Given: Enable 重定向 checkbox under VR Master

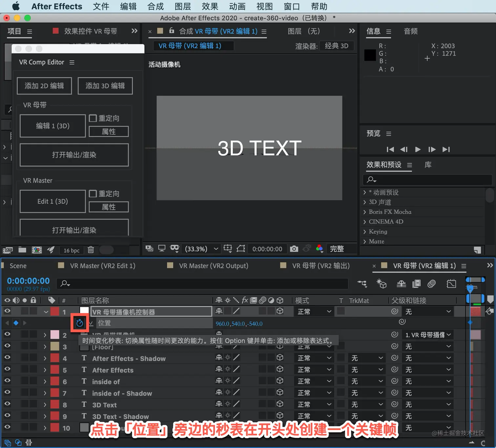Looking at the screenshot, I should 93,194.
